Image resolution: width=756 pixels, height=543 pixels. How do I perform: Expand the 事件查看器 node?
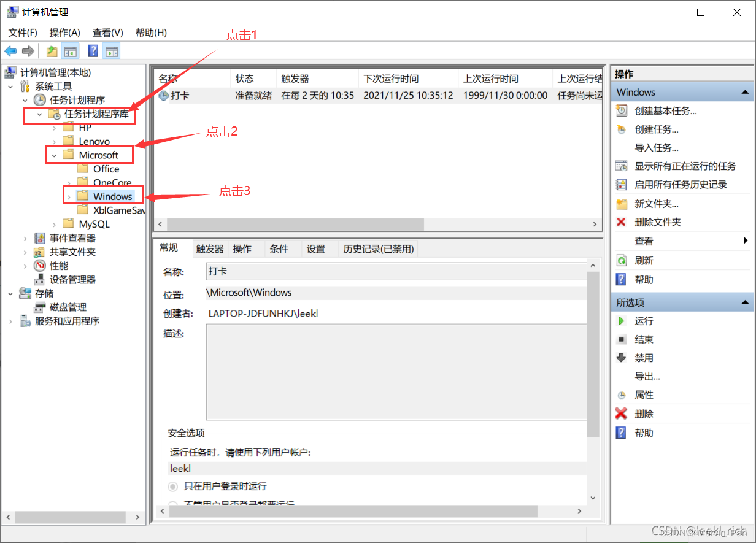pyautogui.click(x=25, y=238)
